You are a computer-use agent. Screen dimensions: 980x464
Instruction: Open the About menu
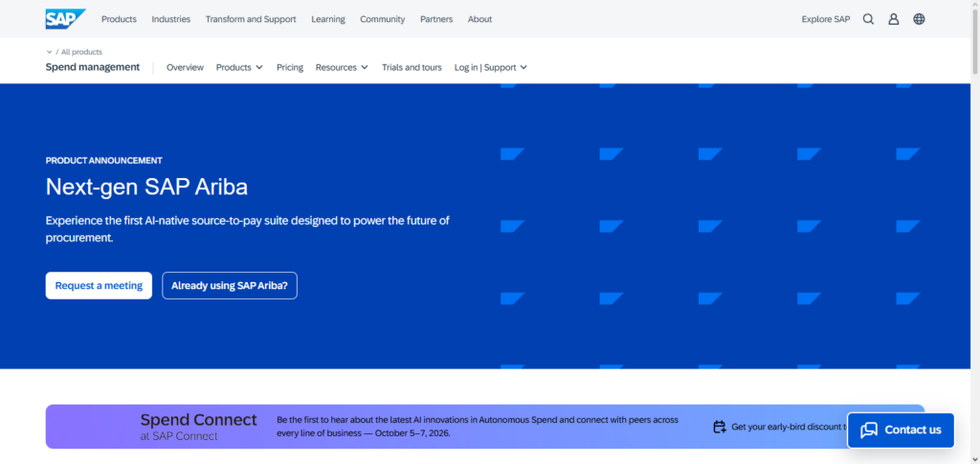[x=480, y=19]
